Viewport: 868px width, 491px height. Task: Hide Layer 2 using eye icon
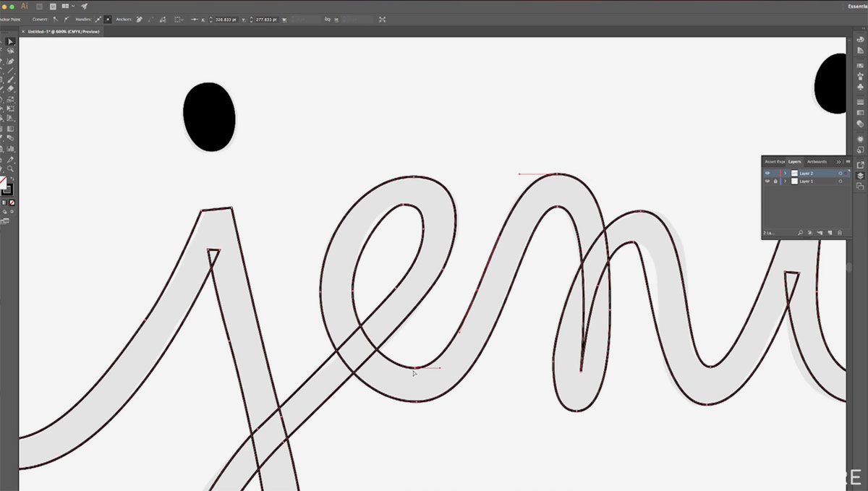767,174
